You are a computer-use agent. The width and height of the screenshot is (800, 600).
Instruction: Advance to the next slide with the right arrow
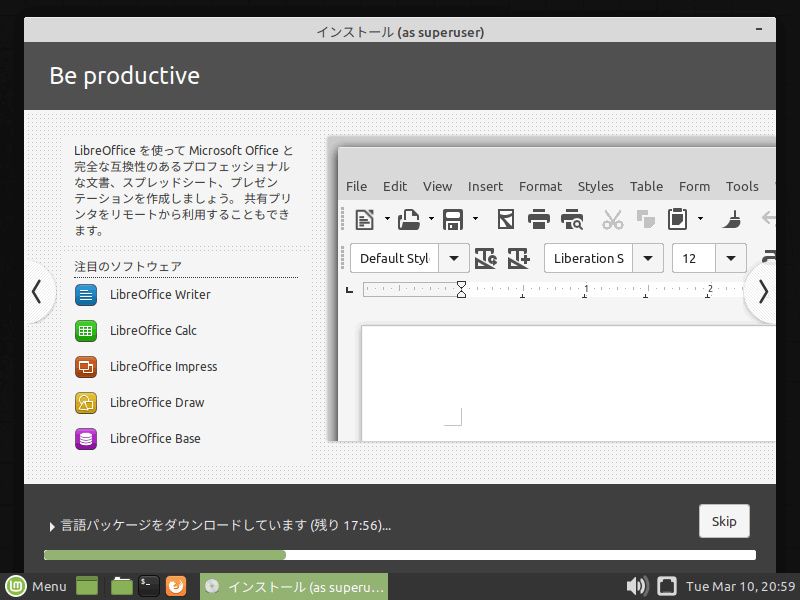tap(762, 292)
